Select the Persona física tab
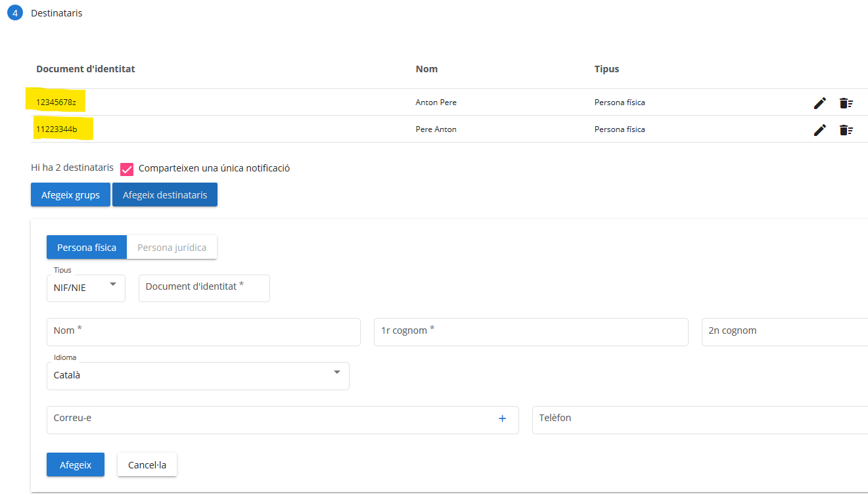Viewport: 868px width, 494px height. (x=87, y=248)
